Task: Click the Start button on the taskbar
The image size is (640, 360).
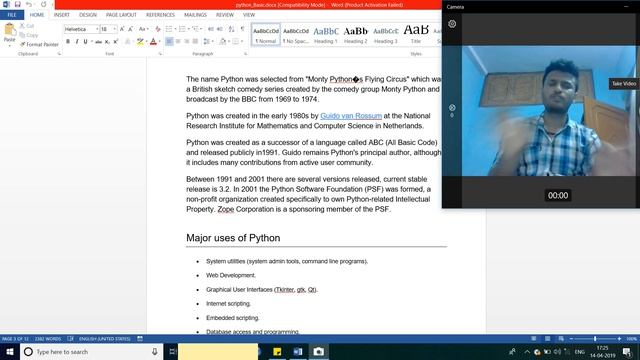Action: coord(10,352)
